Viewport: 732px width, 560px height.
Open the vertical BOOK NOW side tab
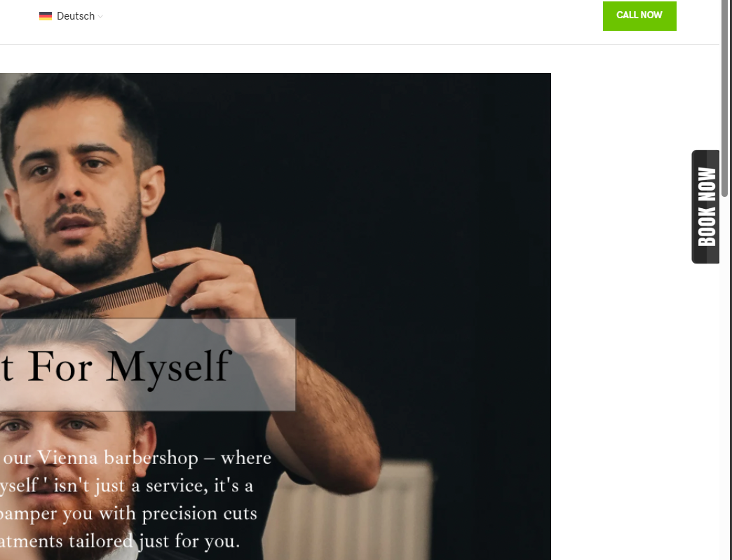[x=706, y=207]
